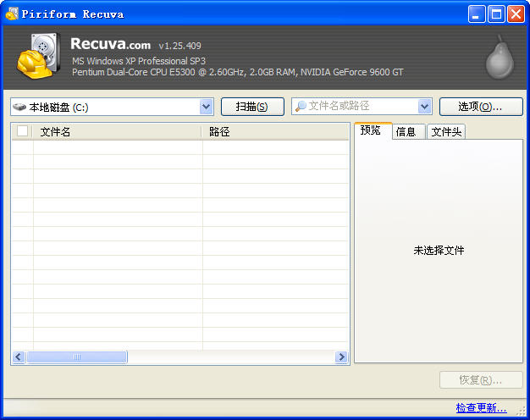Image resolution: width=530 pixels, height=420 pixels.
Task: Click the local disk drive icon
Action: 20,107
